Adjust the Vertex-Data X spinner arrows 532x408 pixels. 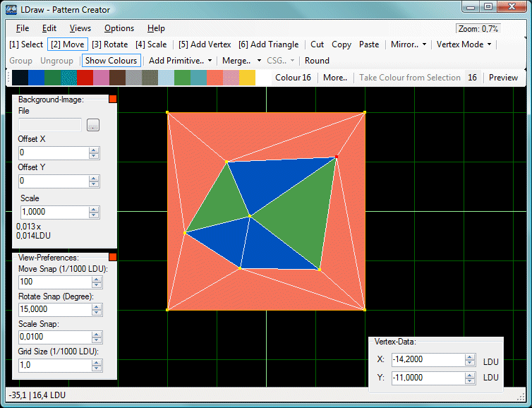click(x=470, y=360)
